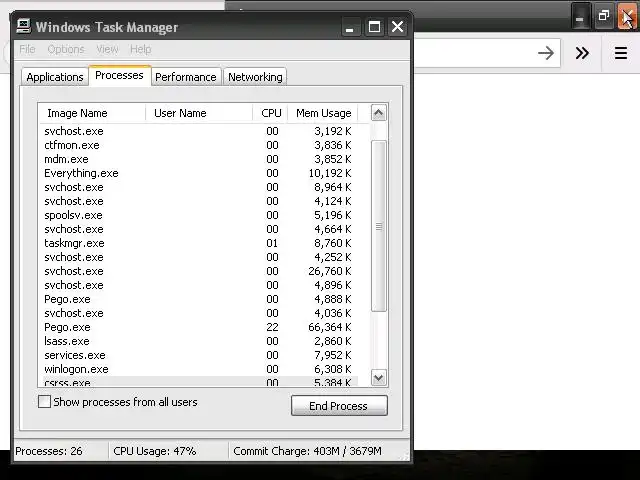Select the ctfmon.exe process
Viewport: 640px width, 480px height.
pyautogui.click(x=198, y=145)
